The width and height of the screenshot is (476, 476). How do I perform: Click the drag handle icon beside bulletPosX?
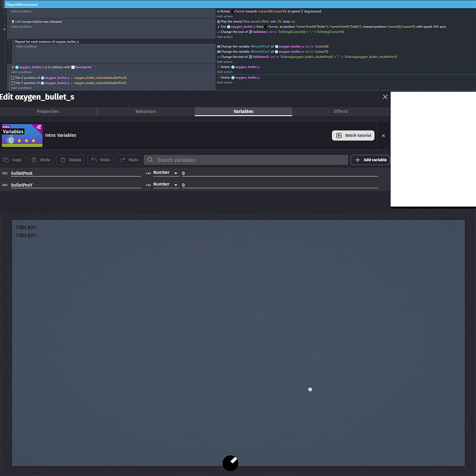tap(5, 173)
